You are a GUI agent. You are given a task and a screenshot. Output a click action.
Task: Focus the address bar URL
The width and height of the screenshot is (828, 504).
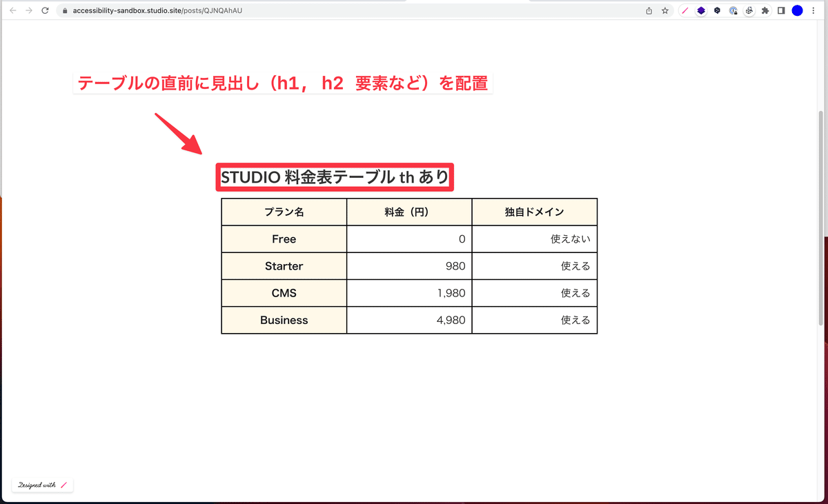157,11
